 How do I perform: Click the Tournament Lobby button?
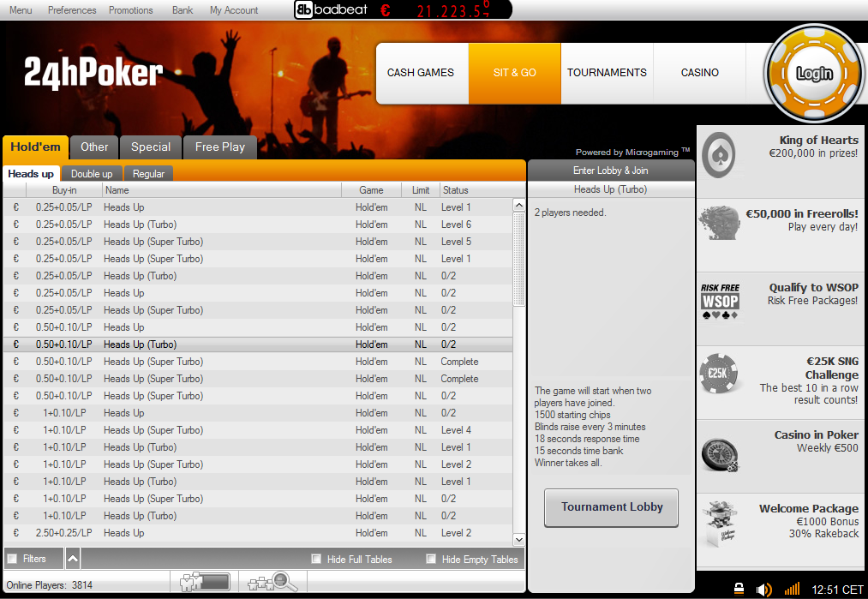(611, 507)
